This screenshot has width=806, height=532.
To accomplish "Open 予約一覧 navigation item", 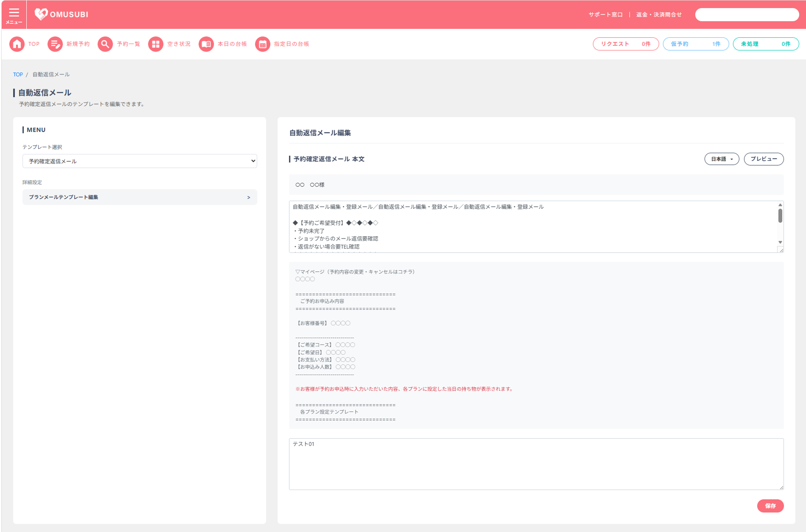I will point(129,44).
